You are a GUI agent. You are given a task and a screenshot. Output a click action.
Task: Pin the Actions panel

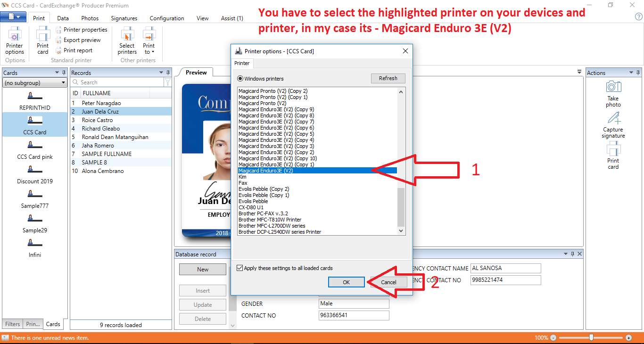tap(638, 73)
